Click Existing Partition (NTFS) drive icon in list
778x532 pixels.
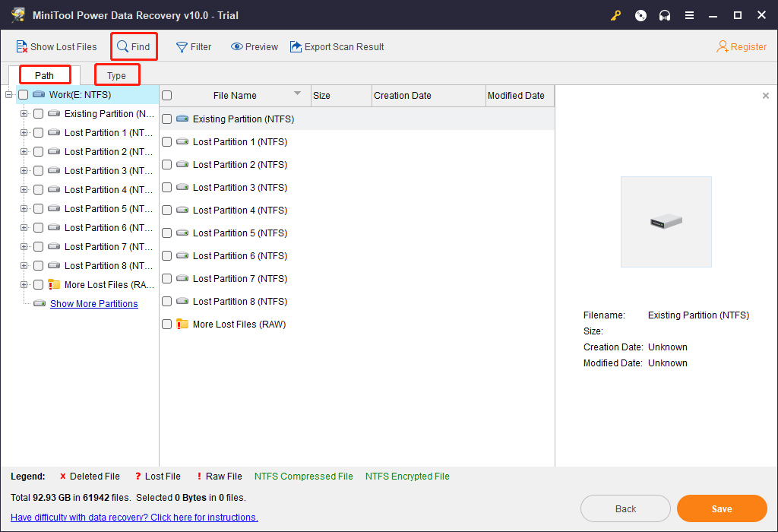tap(182, 119)
